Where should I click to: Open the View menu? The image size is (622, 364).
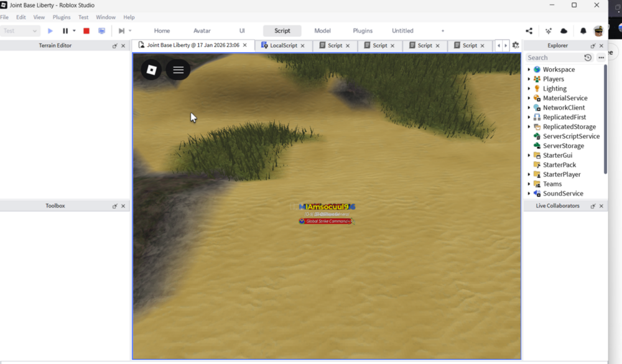click(39, 17)
